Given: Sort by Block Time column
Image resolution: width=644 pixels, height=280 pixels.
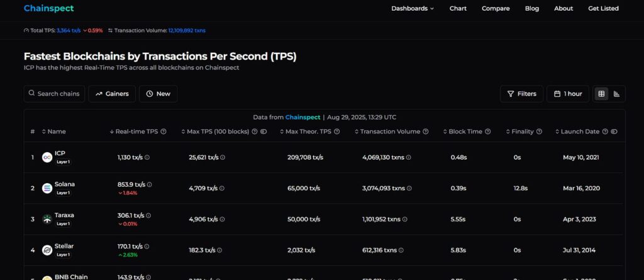Looking at the screenshot, I should click(462, 132).
